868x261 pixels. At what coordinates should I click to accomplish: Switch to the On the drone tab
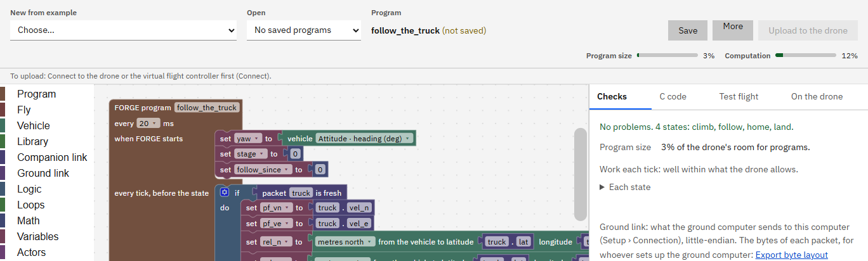(x=817, y=96)
